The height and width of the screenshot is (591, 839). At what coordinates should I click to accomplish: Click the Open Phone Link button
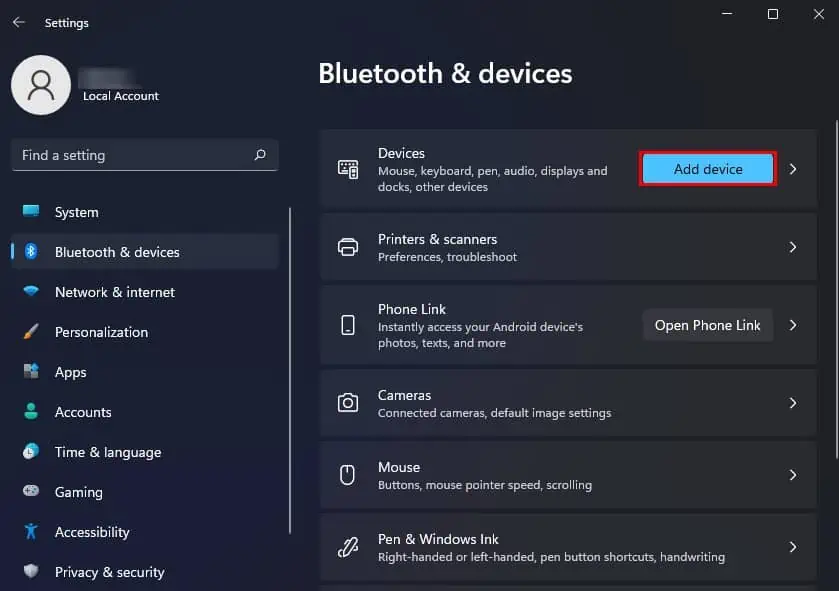pyautogui.click(x=707, y=324)
